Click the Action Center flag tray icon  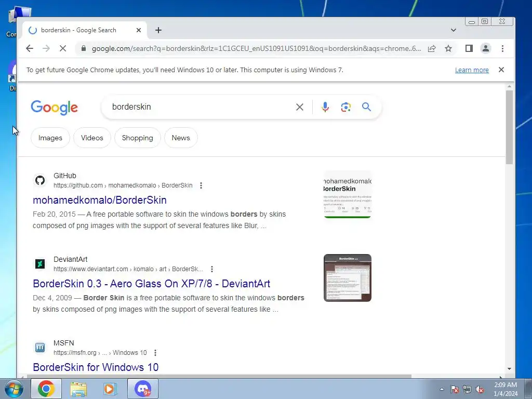454,389
